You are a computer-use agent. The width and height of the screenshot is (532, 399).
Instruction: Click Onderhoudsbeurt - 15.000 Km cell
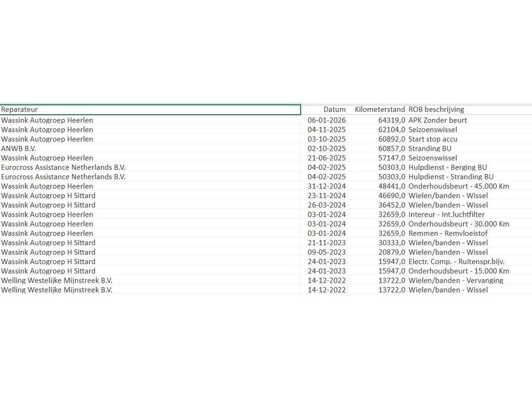click(x=459, y=271)
